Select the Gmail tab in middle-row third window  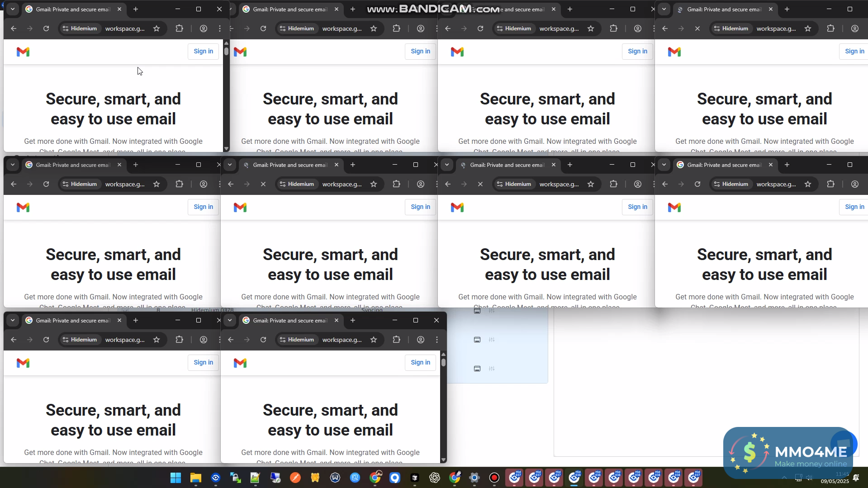[x=508, y=165]
